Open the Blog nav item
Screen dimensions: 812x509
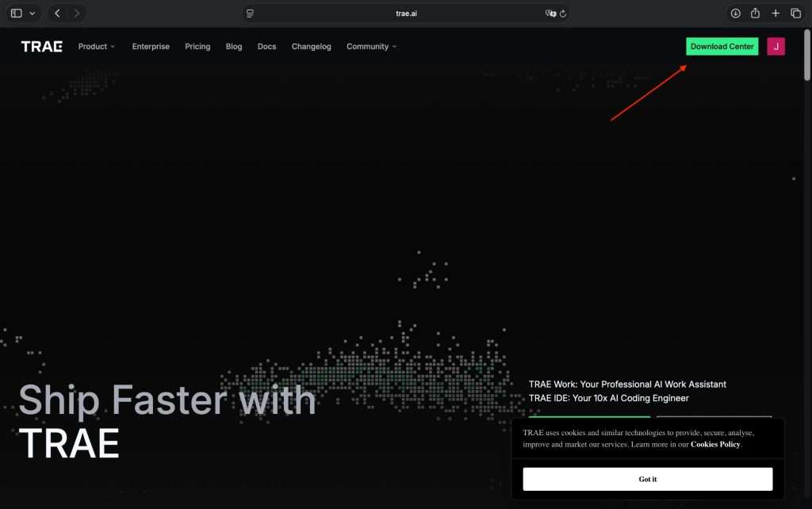click(x=234, y=47)
